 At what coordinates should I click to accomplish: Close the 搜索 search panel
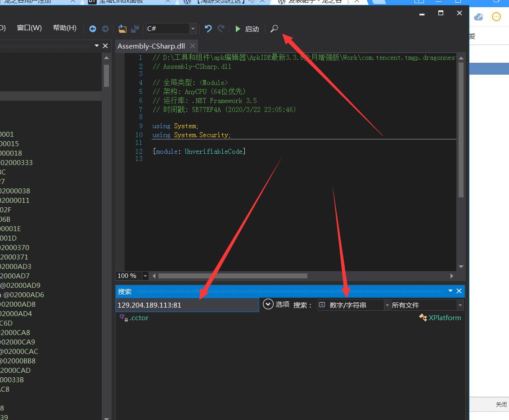tap(459, 291)
